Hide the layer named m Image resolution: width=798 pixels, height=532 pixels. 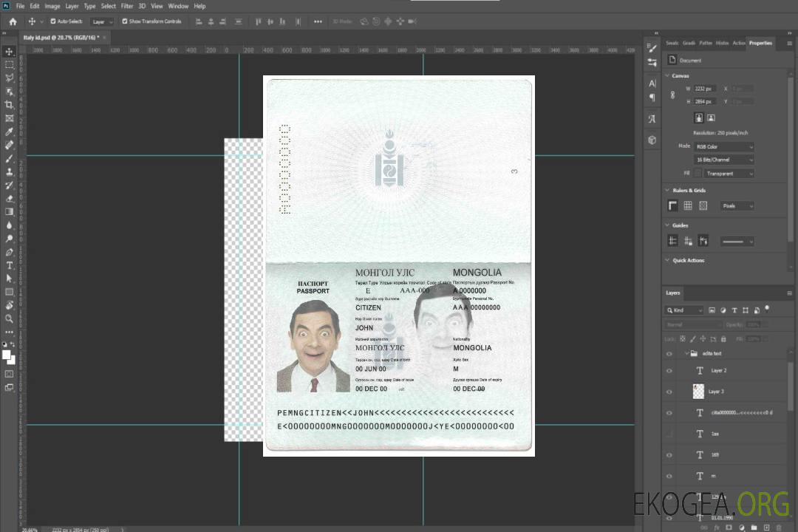click(x=669, y=476)
